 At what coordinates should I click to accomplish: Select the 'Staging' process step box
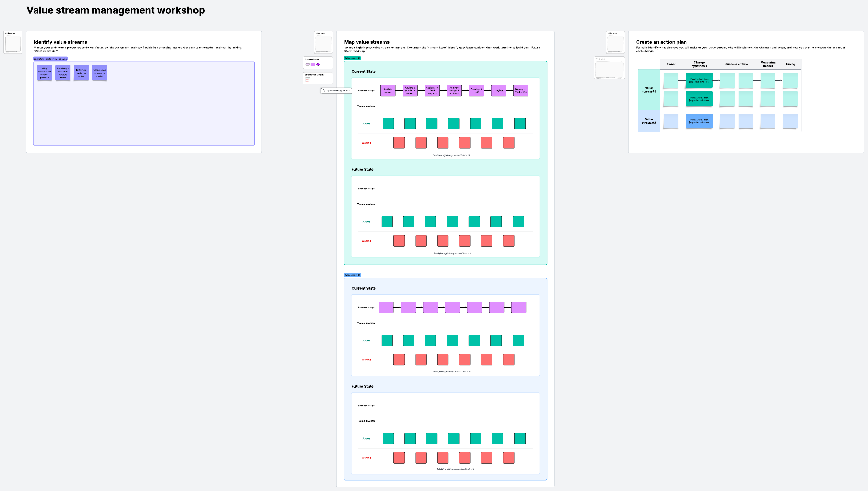click(x=498, y=91)
